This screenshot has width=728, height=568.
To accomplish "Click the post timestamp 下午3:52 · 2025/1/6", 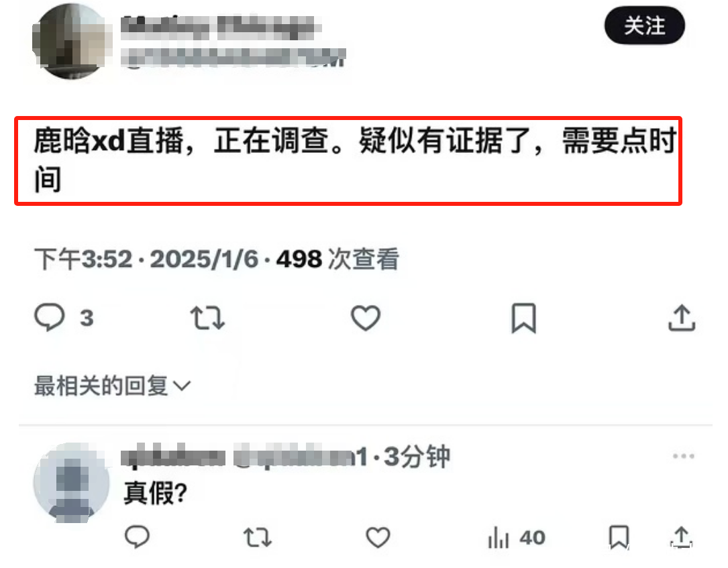I will [x=146, y=259].
